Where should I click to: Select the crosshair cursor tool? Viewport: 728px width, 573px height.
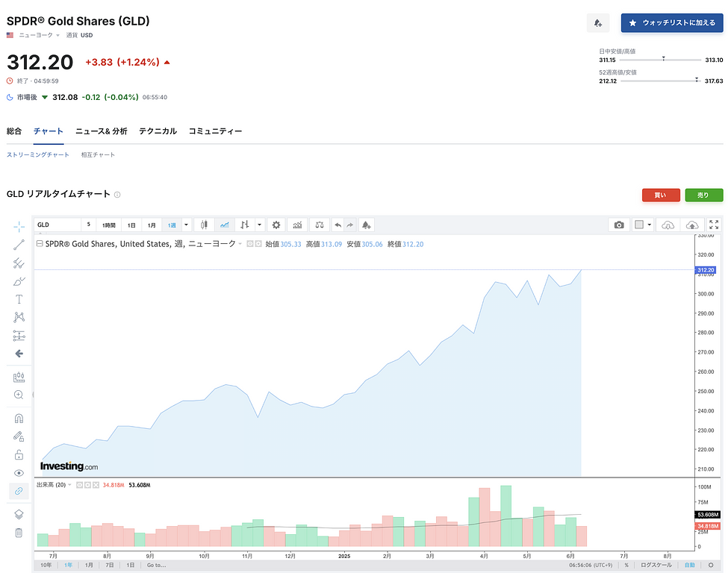[19, 226]
